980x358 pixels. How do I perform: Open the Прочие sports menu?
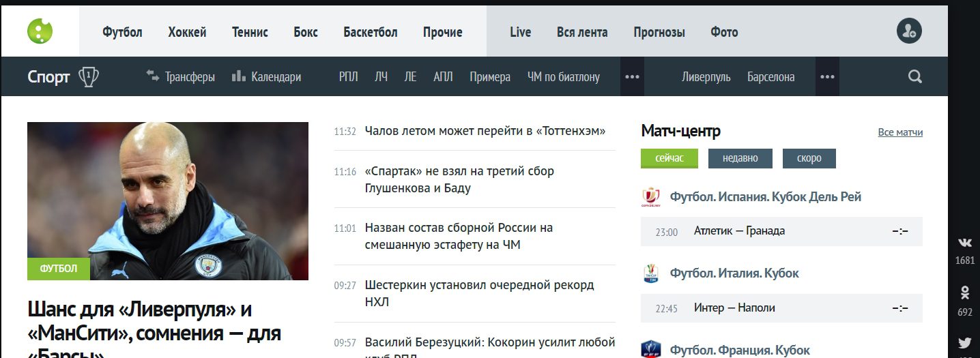442,32
